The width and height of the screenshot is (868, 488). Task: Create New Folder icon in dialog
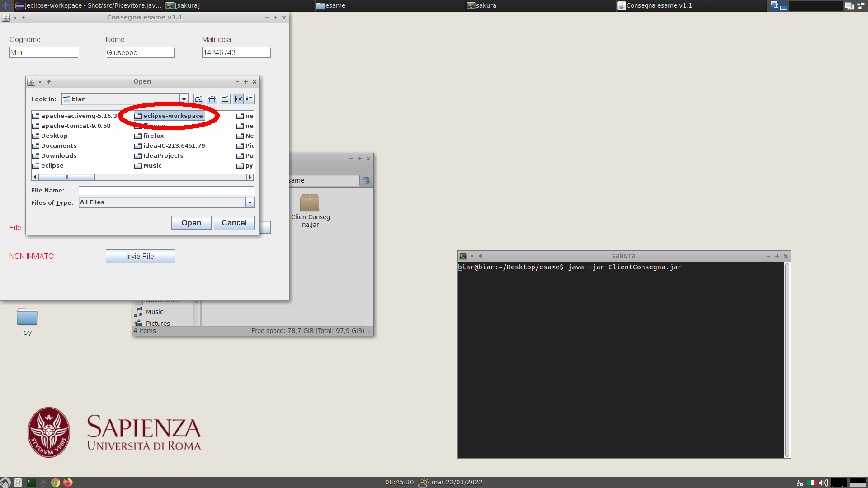tap(225, 99)
